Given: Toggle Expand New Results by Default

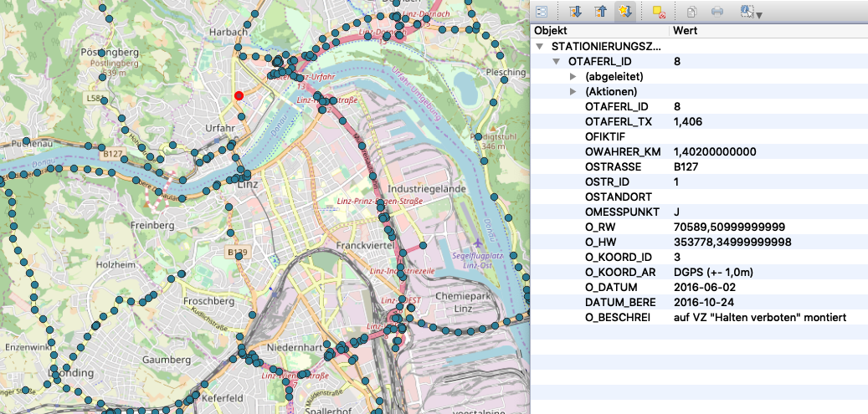Looking at the screenshot, I should (x=624, y=12).
